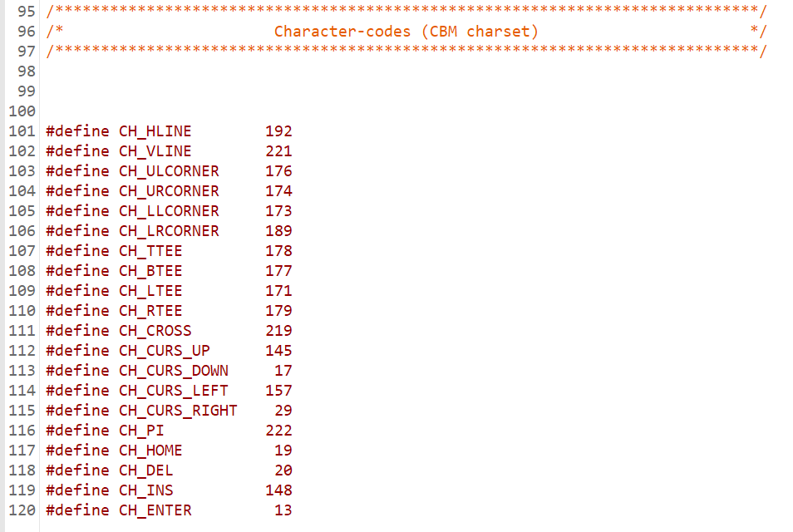Select the CH_CURS_UP identifier
793x532 pixels.
(x=165, y=350)
